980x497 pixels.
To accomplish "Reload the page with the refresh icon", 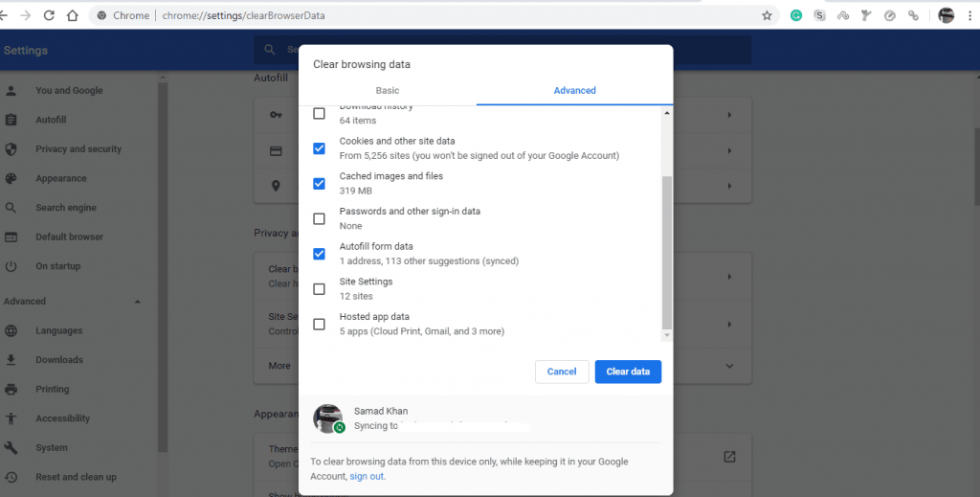I will coord(49,15).
